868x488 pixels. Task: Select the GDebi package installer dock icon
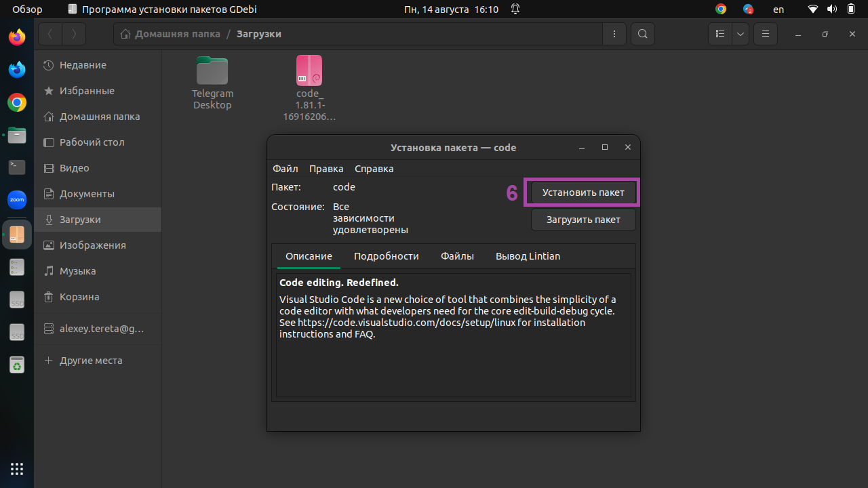tap(17, 235)
